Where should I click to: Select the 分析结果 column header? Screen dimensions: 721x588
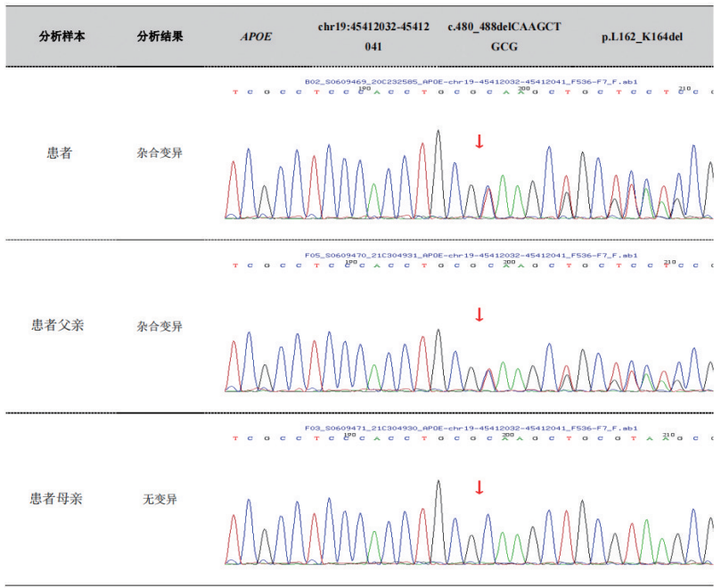point(160,37)
